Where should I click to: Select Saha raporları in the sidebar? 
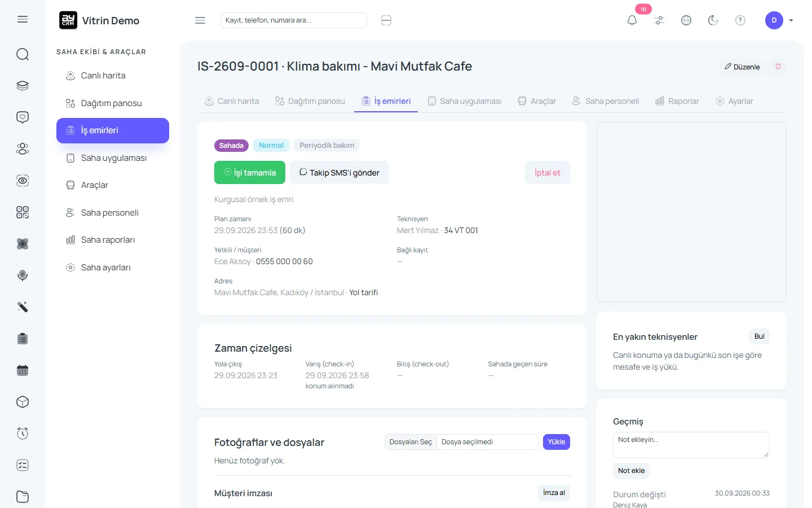[113, 240]
